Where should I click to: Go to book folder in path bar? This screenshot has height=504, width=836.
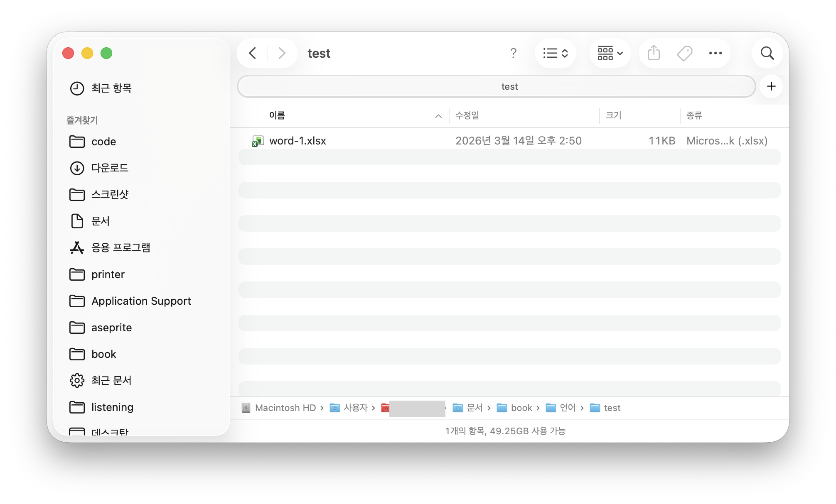point(521,408)
